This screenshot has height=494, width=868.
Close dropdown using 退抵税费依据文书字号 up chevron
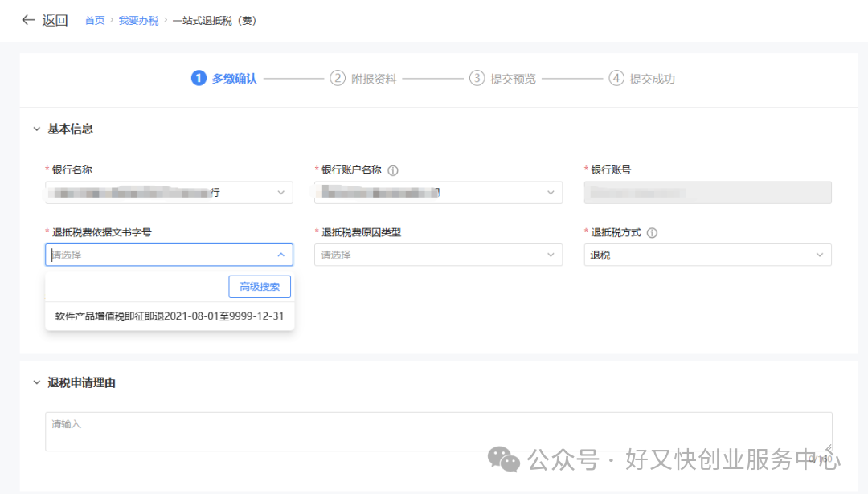pos(281,255)
